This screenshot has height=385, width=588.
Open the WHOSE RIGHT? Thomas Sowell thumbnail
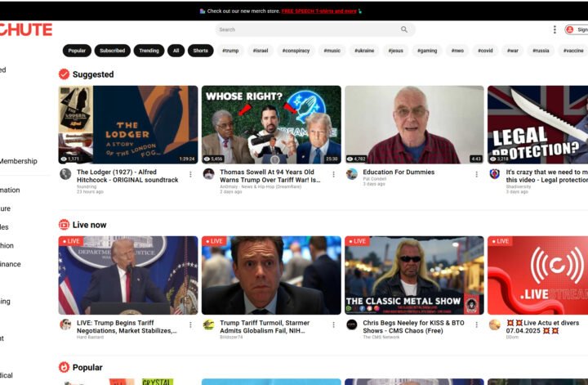click(271, 124)
